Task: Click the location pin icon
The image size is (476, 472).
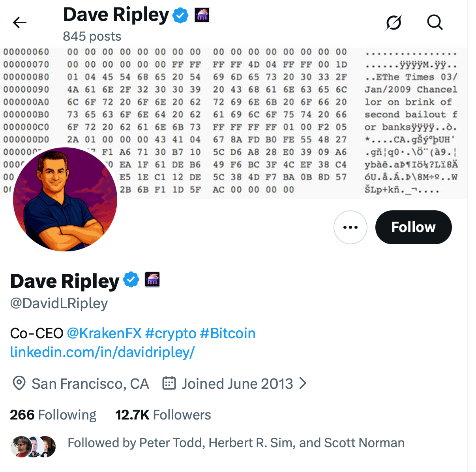Action: click(19, 383)
